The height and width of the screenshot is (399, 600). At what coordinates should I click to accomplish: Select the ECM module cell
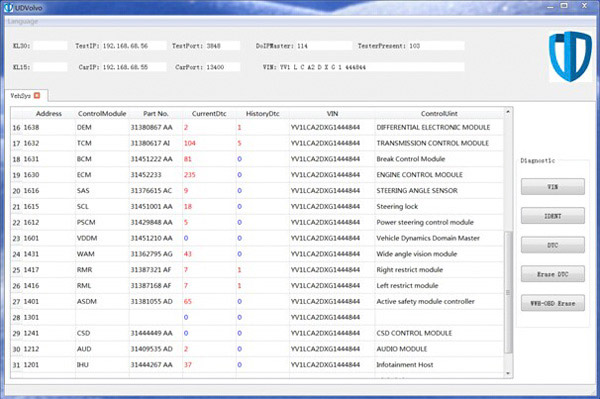(102, 175)
